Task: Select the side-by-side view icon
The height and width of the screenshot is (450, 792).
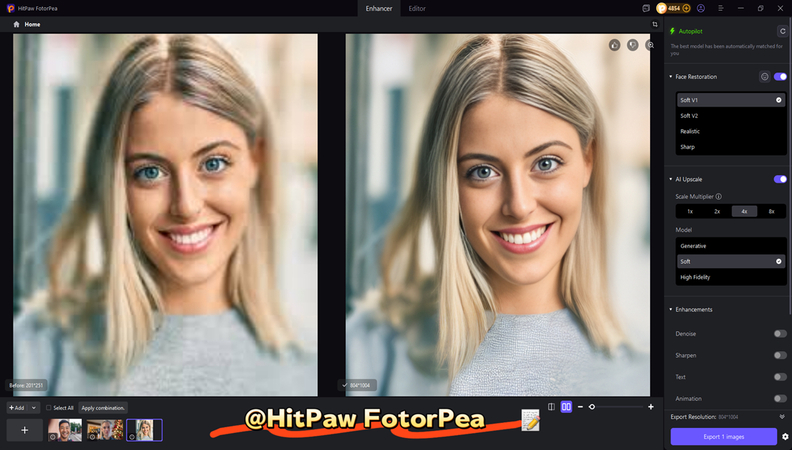Action: [566, 407]
